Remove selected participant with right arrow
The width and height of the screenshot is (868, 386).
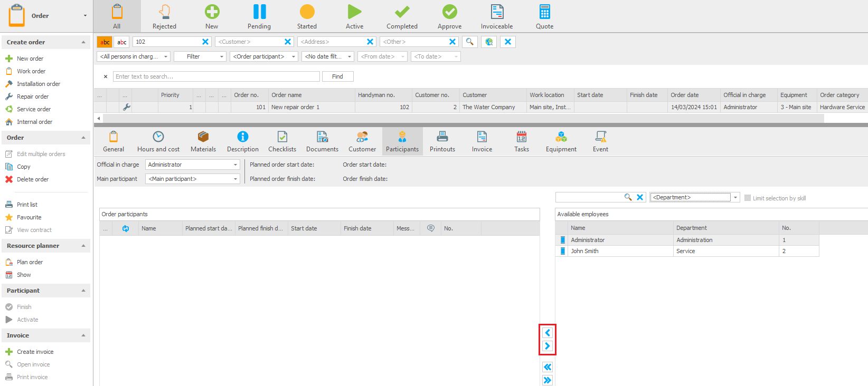coord(548,346)
